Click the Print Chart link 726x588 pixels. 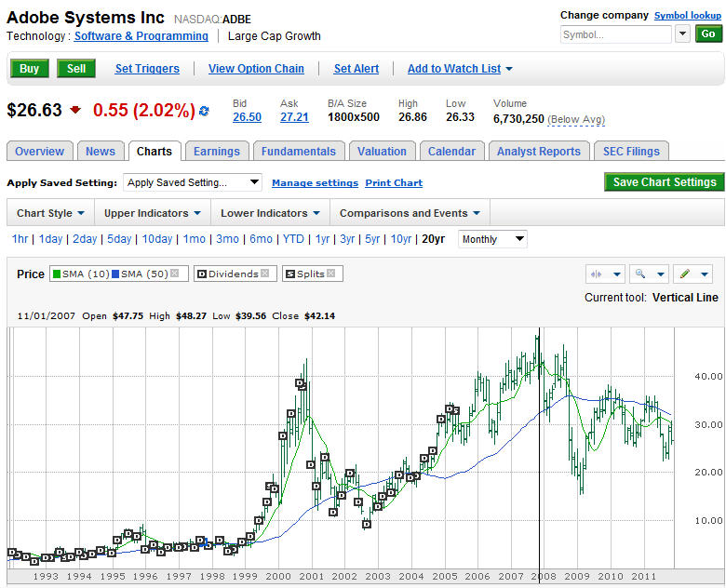394,183
